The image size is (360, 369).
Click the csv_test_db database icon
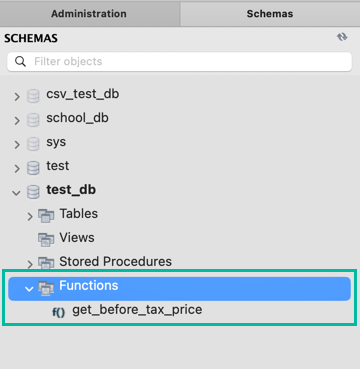(33, 96)
